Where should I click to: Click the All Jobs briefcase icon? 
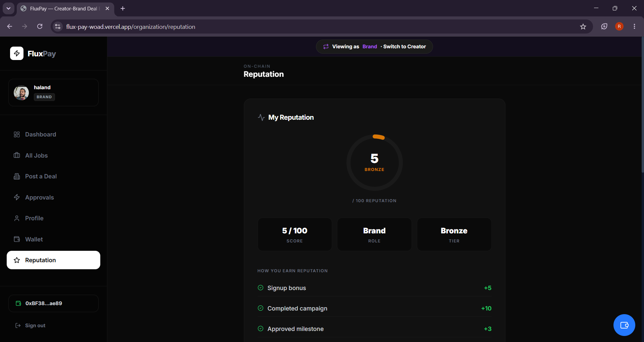point(17,155)
